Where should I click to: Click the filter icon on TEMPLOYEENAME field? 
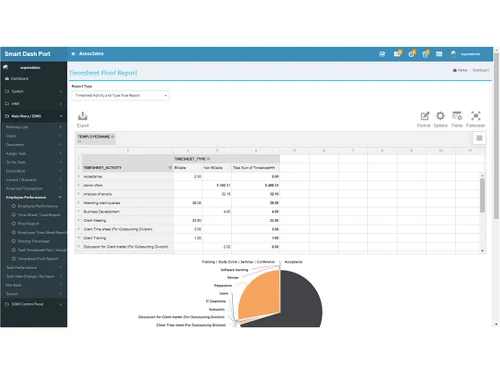113,136
